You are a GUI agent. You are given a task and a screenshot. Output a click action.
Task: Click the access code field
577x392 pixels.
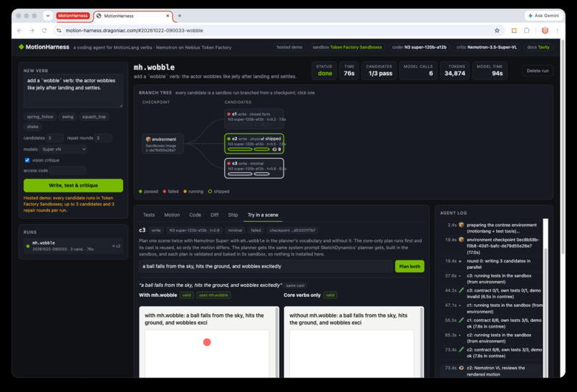[x=68, y=170]
